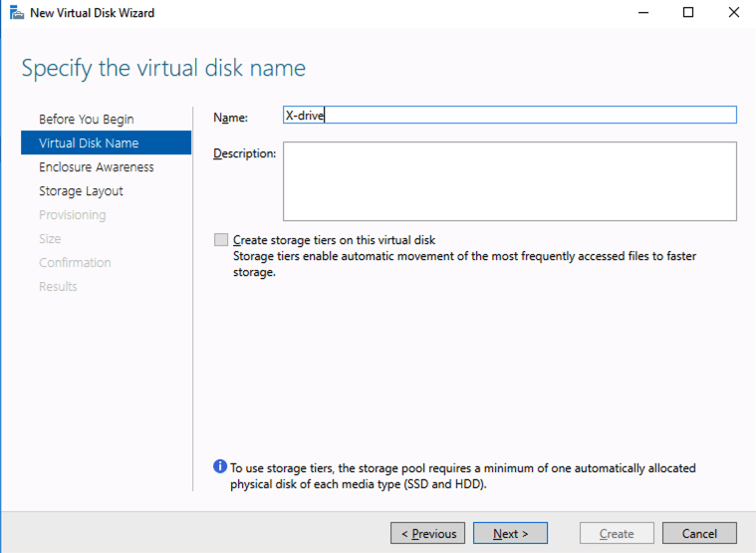The image size is (756, 553).
Task: Open the Enclosure Awareness step
Action: tap(96, 167)
